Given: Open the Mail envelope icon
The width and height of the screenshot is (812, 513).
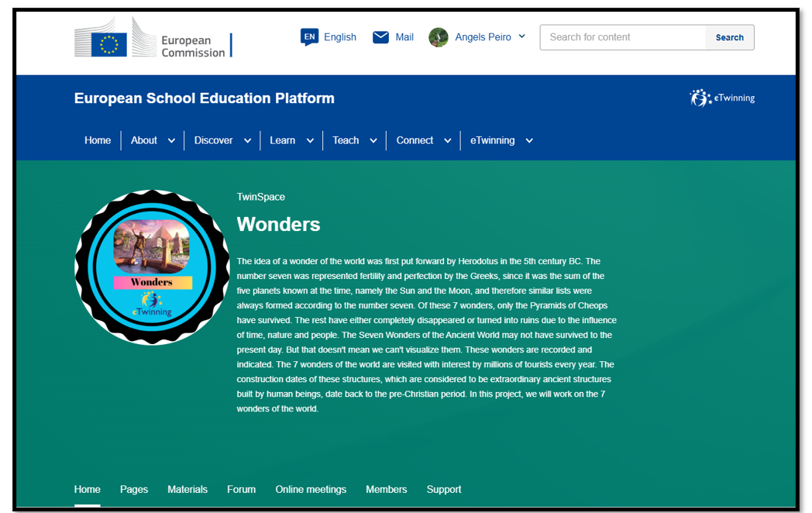Looking at the screenshot, I should click(380, 37).
